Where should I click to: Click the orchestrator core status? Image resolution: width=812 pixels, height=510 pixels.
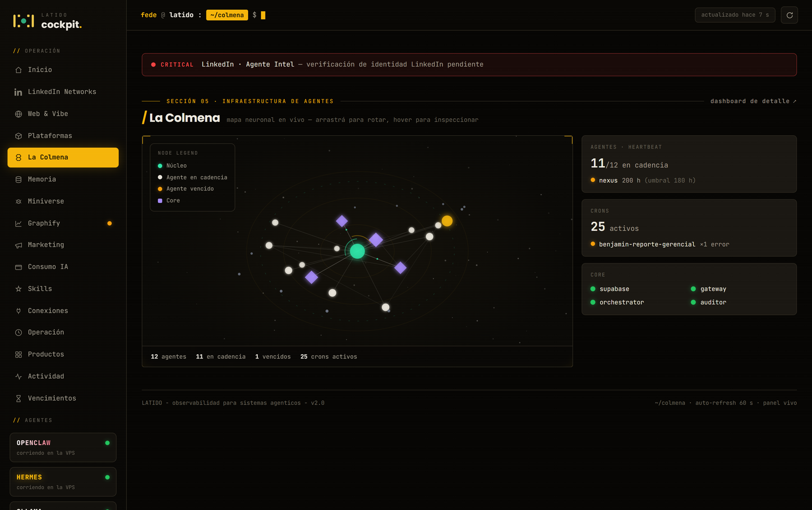[x=617, y=302]
